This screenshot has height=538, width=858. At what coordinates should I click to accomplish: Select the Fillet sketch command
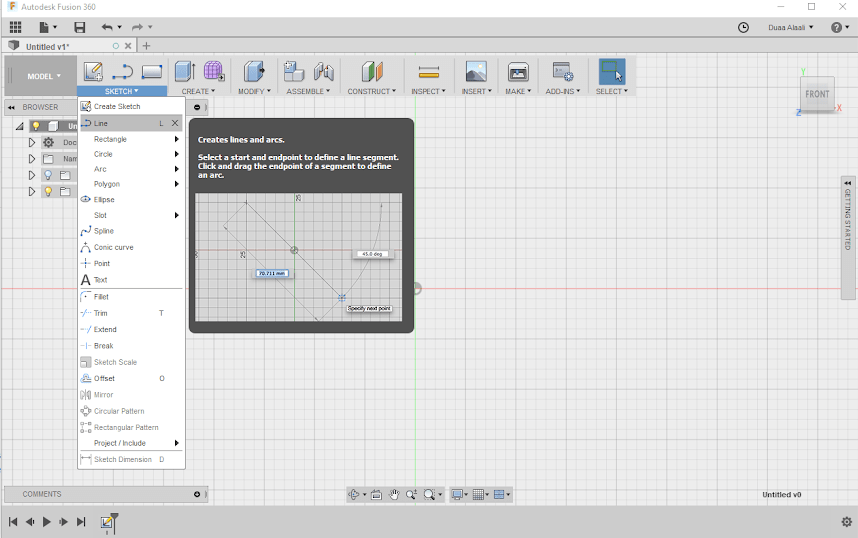(x=131, y=297)
